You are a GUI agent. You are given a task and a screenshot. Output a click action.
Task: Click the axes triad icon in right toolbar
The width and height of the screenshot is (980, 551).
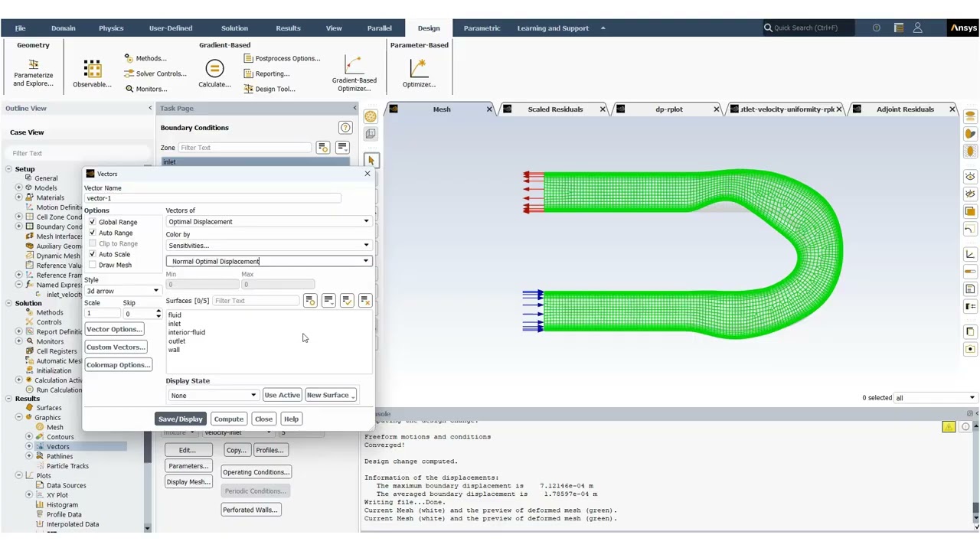[970, 254]
